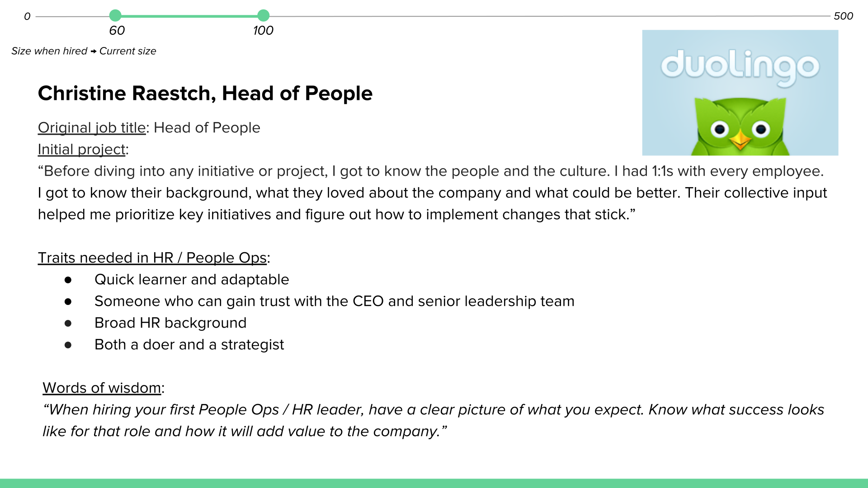Screen dimensions: 868x488
Task: Click the initial project quote paragraph
Action: pos(433,192)
